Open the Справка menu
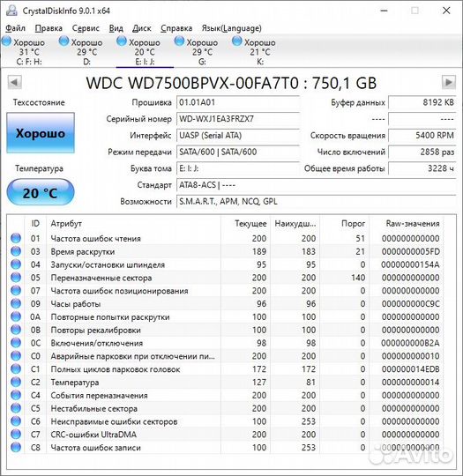463x476 pixels. [x=176, y=28]
